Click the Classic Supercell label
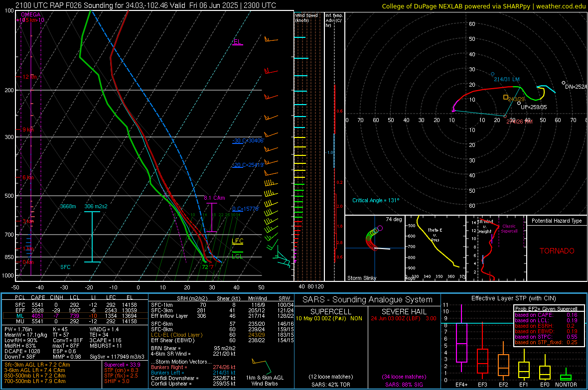588x390 pixels. [509, 229]
